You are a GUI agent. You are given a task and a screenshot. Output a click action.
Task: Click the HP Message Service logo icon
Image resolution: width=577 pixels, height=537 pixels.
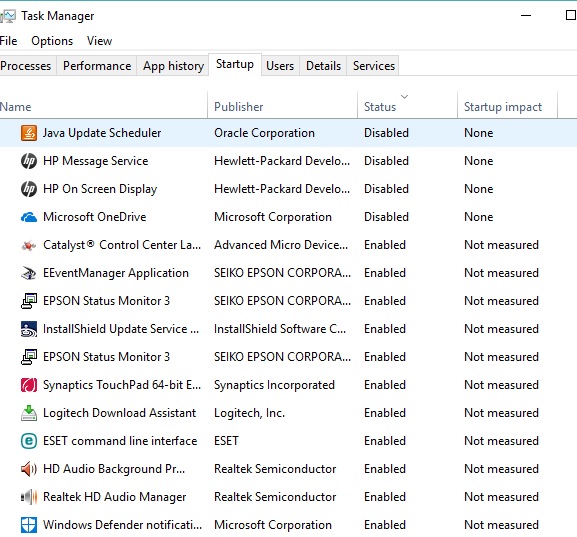point(29,161)
